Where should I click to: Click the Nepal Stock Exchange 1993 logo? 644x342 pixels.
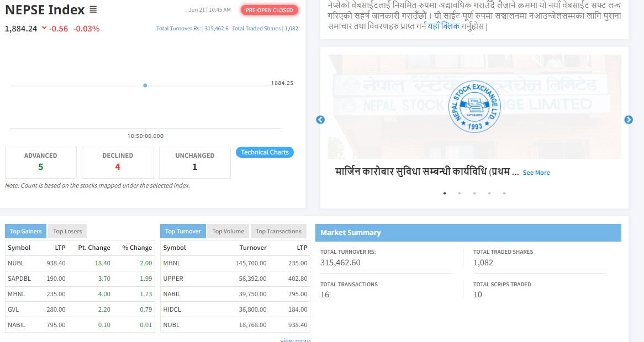[474, 106]
